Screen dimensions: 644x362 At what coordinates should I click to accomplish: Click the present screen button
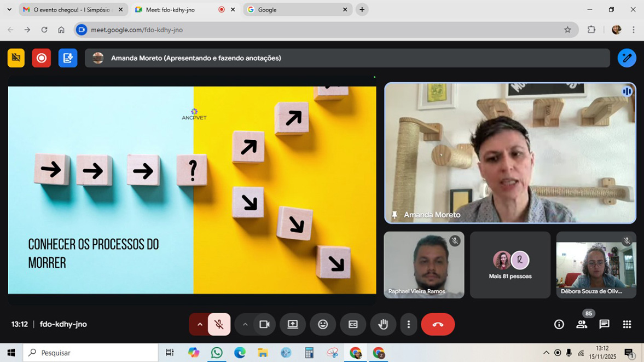click(293, 325)
